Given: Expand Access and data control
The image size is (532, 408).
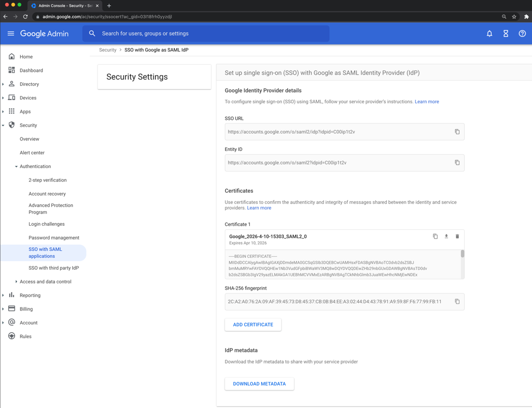Looking at the screenshot, I should 16,282.
